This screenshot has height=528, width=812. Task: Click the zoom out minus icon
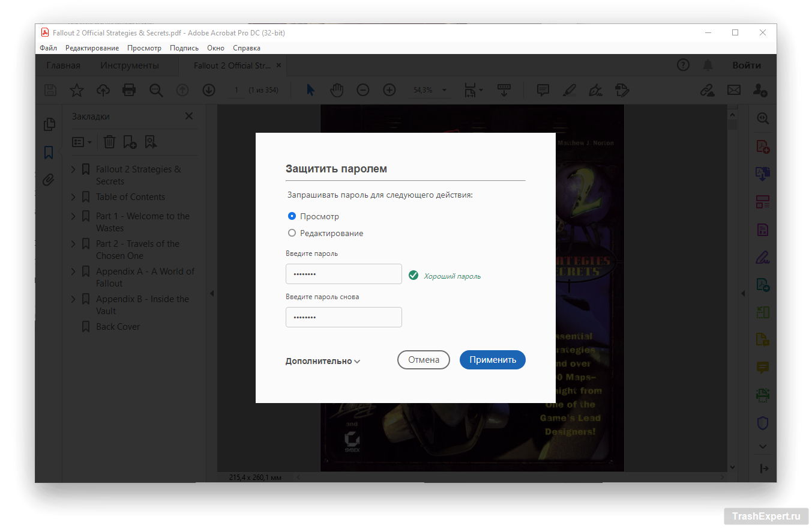pyautogui.click(x=363, y=90)
